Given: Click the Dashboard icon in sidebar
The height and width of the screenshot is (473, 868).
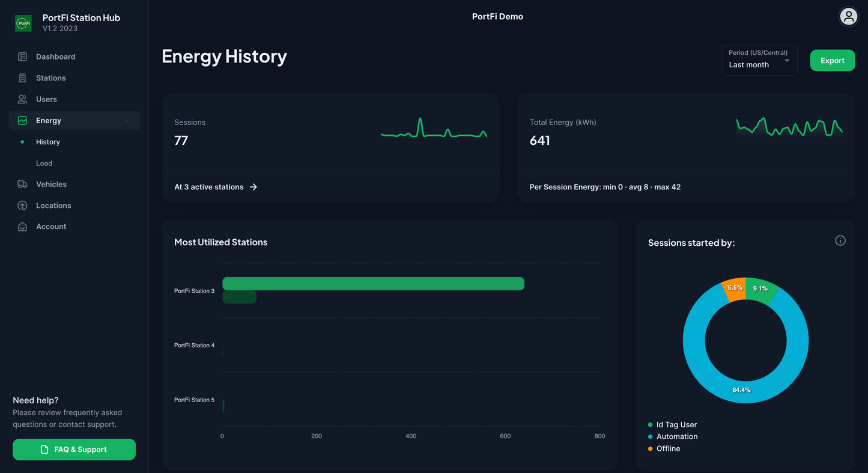Looking at the screenshot, I should pos(22,57).
